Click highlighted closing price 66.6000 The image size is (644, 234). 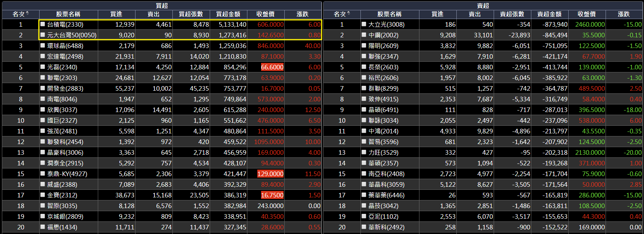tap(272, 67)
